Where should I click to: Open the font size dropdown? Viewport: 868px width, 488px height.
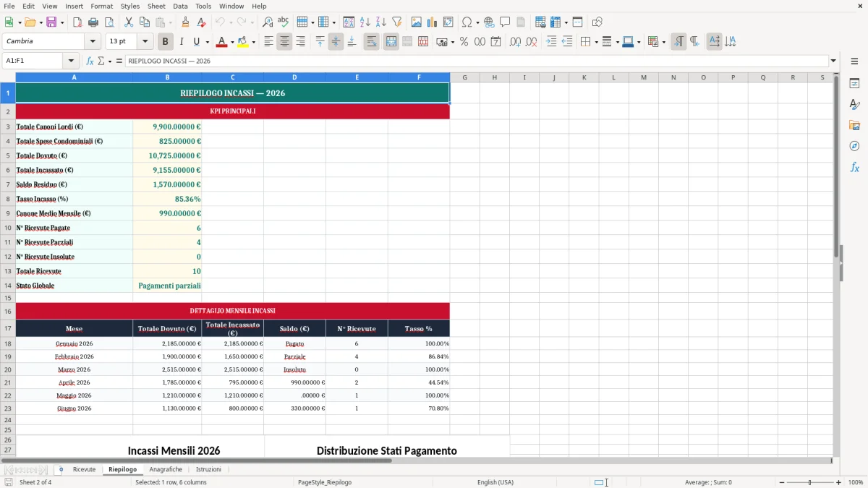[145, 42]
